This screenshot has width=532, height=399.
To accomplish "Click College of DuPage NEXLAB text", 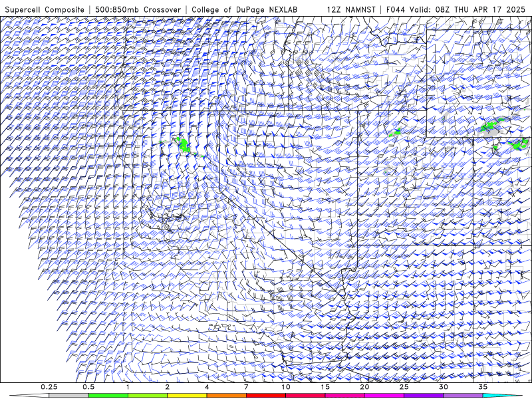I will click(x=244, y=9).
